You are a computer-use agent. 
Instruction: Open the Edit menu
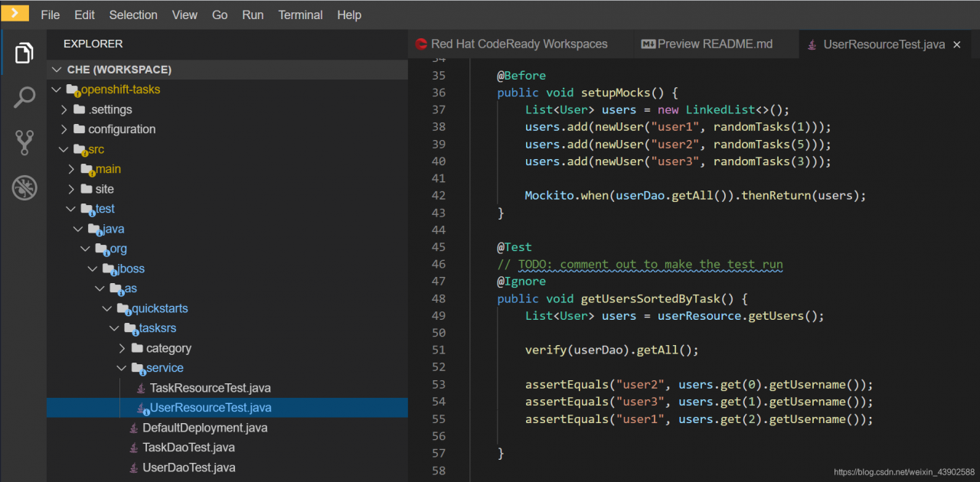point(85,15)
